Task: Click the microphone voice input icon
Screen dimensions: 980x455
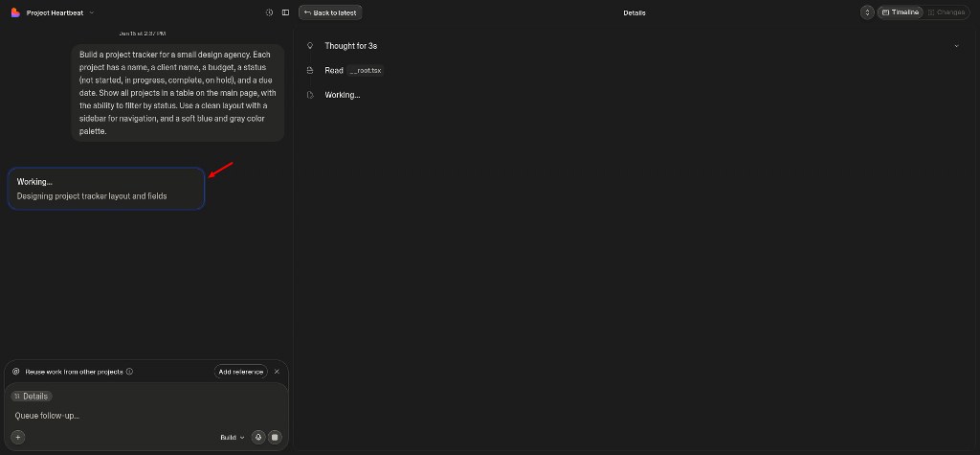Action: click(x=258, y=438)
